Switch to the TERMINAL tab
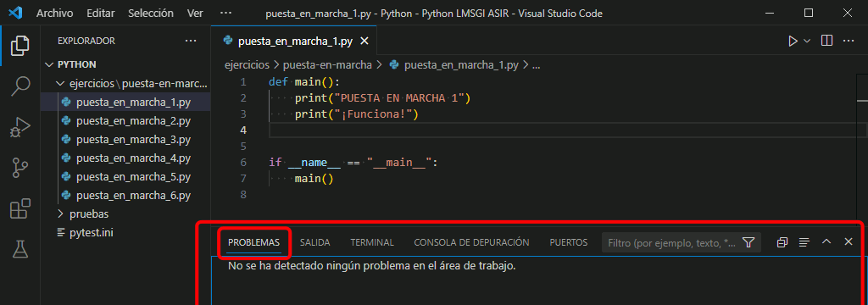Image resolution: width=868 pixels, height=305 pixels. (372, 242)
